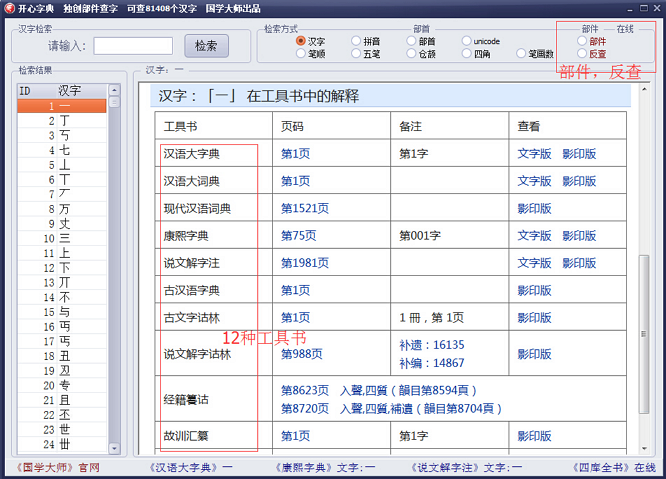Image resolution: width=666 pixels, height=479 pixels.
Task: Select the 部件 radio under 部件 group
Action: pos(583,41)
